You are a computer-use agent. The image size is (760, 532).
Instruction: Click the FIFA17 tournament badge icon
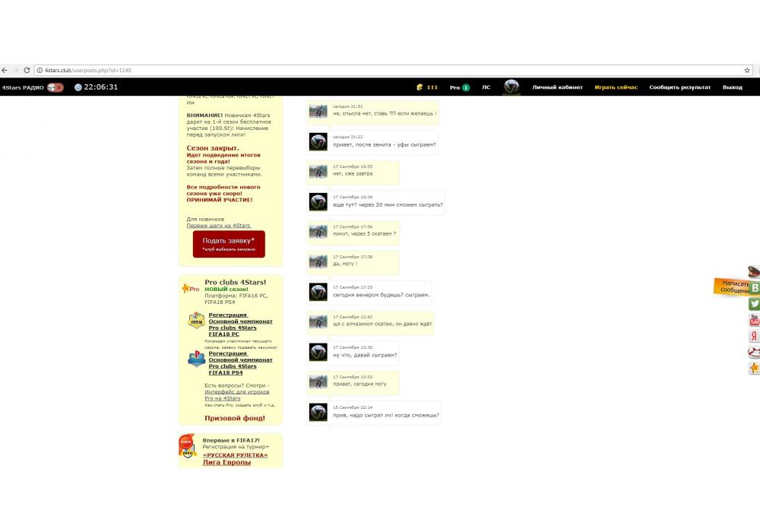tap(188, 446)
